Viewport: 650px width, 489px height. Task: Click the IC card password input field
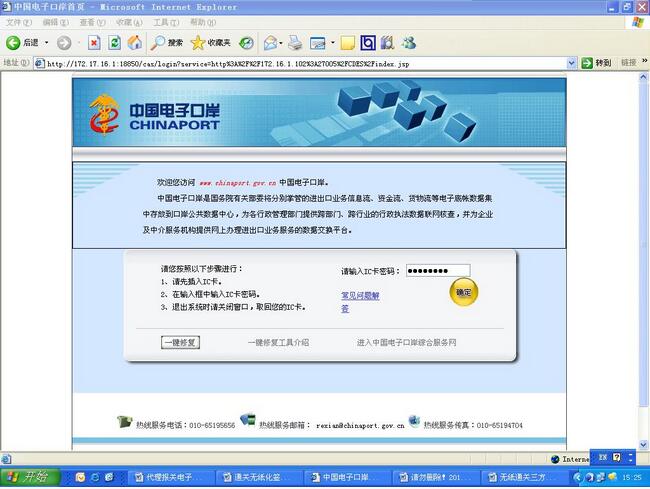tap(438, 271)
